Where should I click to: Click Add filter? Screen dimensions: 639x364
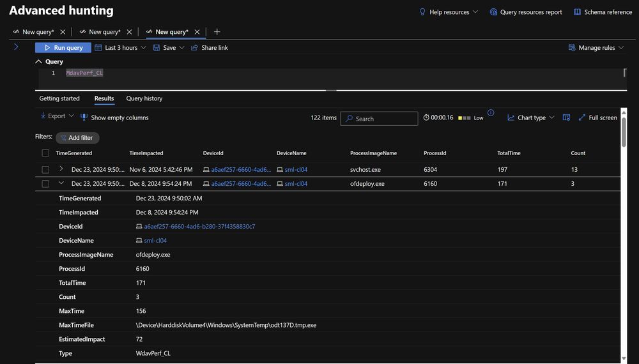(77, 138)
